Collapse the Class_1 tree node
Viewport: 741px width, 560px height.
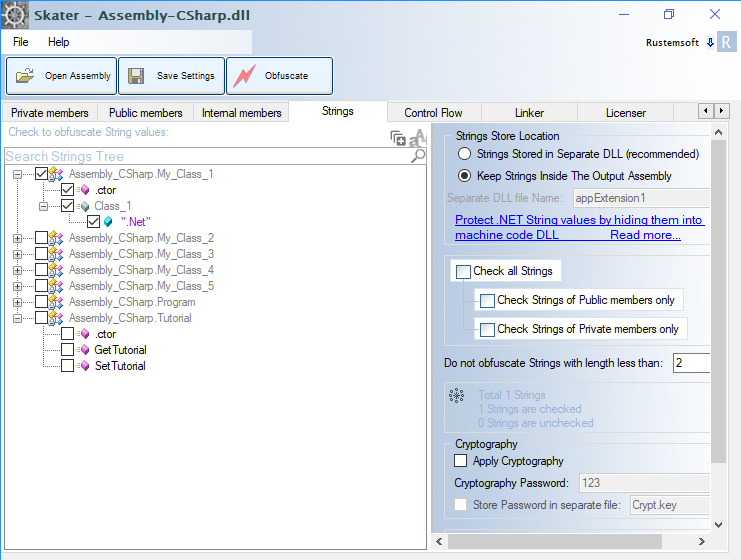pos(43,207)
